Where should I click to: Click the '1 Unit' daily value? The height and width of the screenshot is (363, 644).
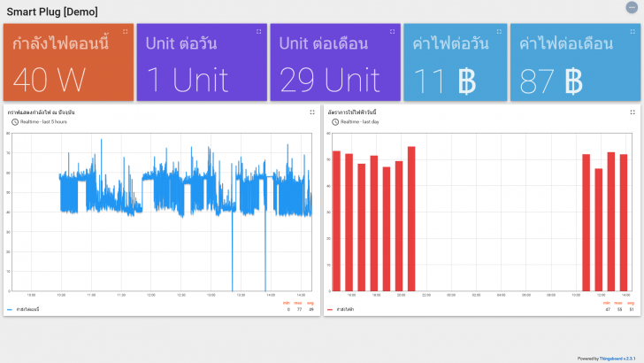click(x=188, y=80)
